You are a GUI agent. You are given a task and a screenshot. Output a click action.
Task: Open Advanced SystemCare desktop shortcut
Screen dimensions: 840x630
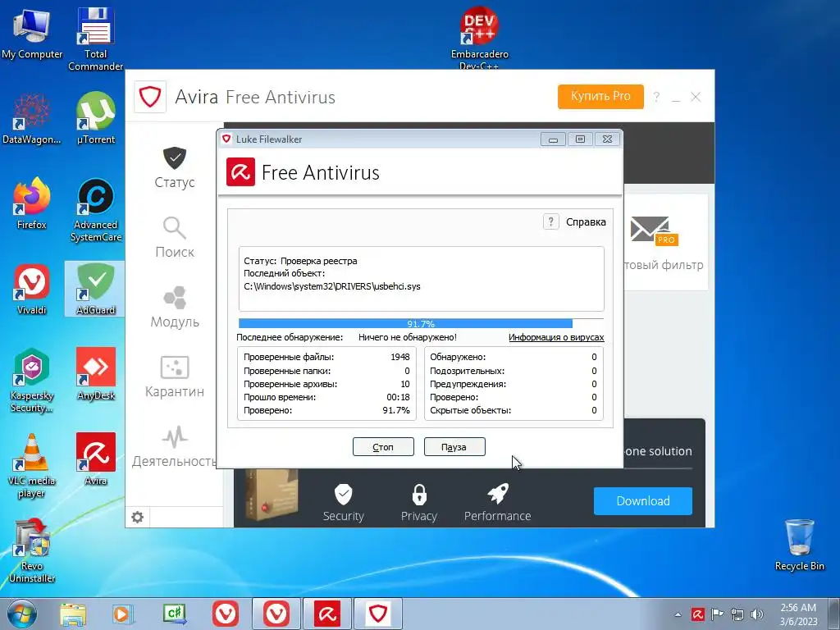(95, 210)
